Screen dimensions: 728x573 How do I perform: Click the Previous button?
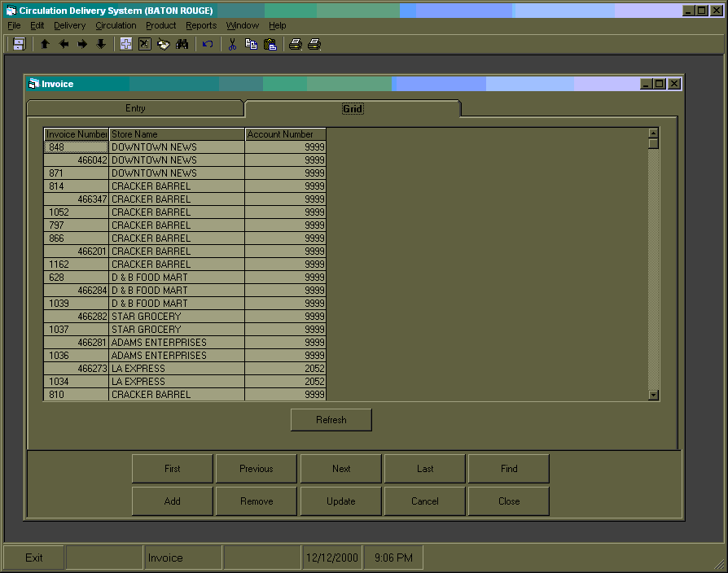[x=257, y=469]
